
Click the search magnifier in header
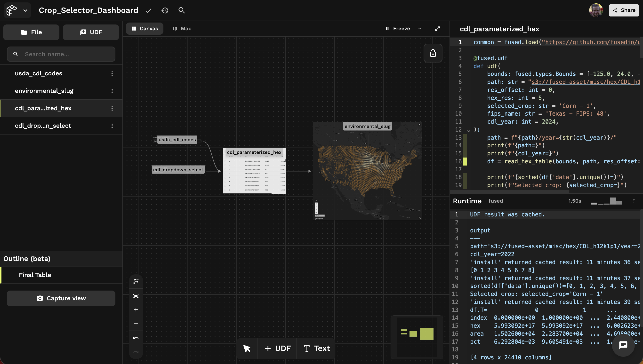pos(182,10)
